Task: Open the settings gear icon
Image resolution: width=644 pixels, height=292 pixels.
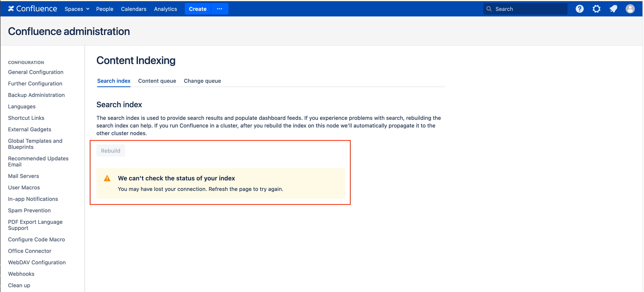Action: point(596,9)
